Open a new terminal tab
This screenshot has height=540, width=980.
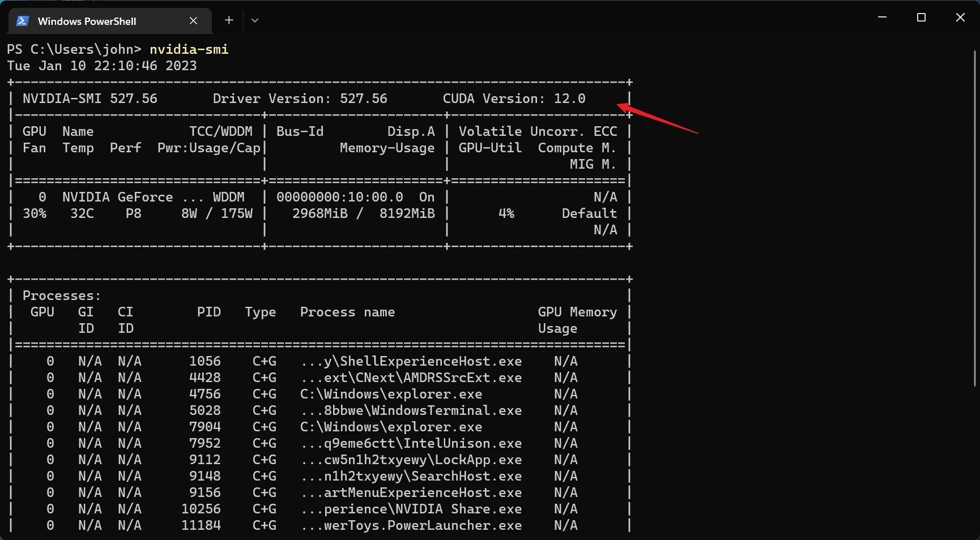(x=229, y=20)
